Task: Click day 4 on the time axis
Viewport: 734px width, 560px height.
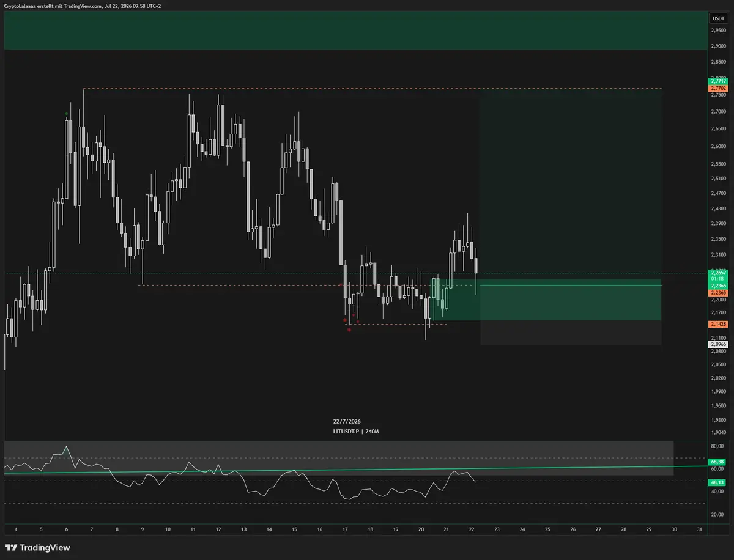Action: pos(15,529)
